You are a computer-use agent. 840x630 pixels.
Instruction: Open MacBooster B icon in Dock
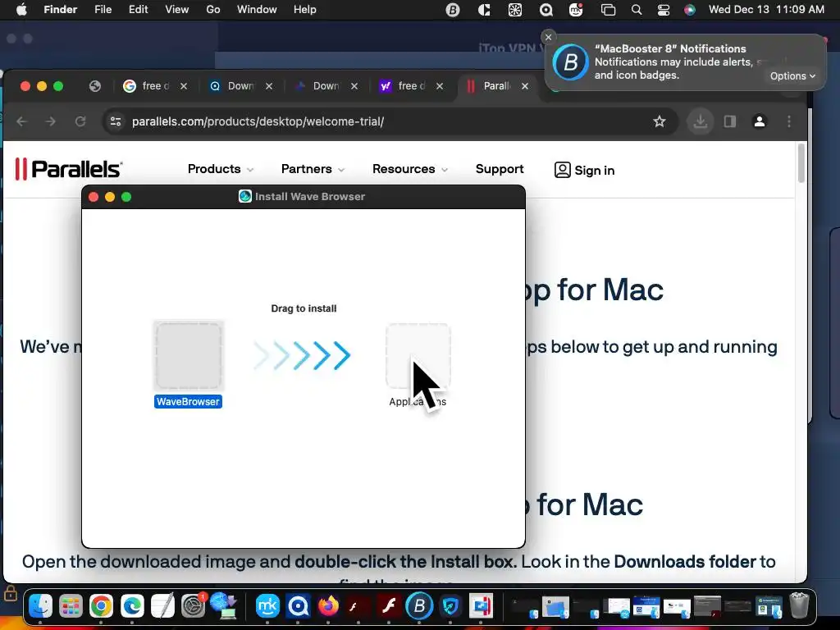tap(419, 606)
